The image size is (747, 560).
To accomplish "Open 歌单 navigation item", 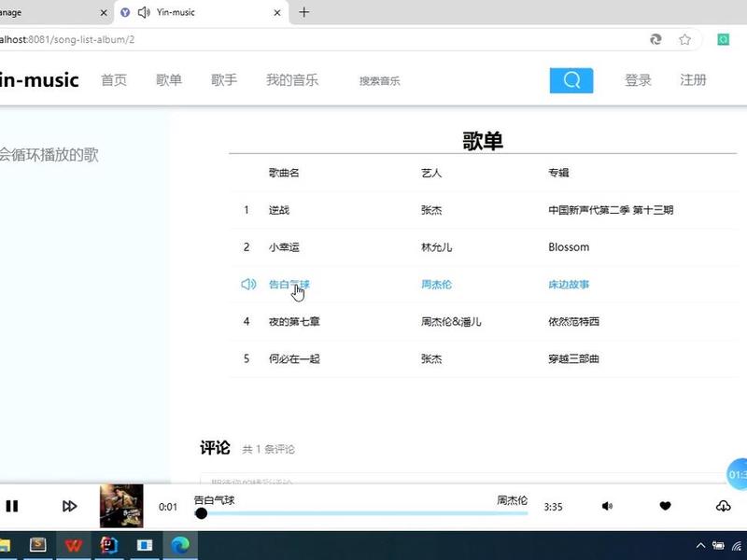I will point(169,80).
